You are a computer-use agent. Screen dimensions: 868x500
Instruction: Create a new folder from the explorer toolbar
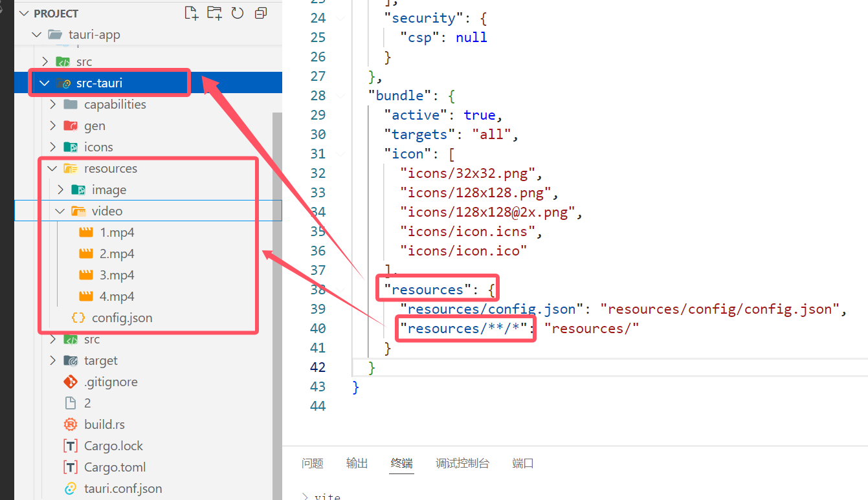click(x=214, y=13)
